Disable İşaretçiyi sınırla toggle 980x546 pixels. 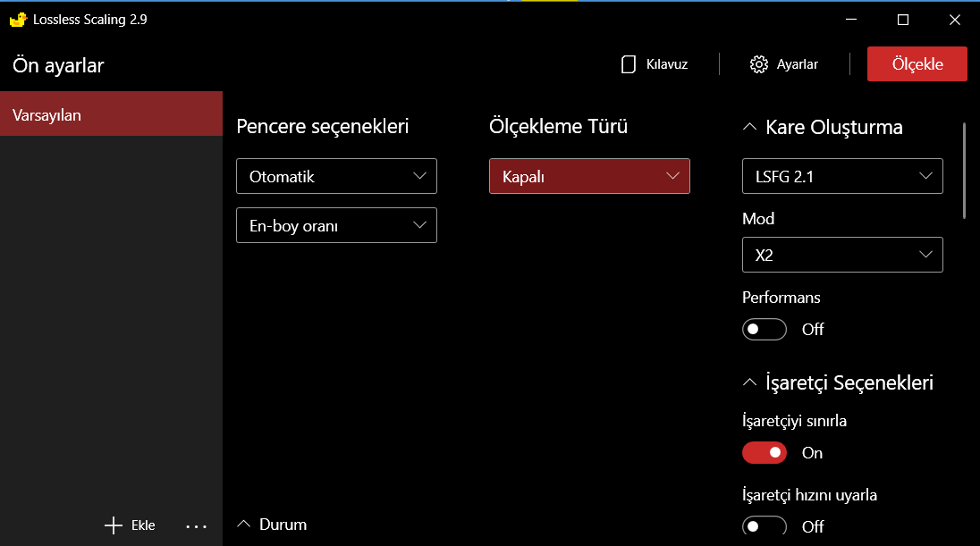[x=765, y=453]
